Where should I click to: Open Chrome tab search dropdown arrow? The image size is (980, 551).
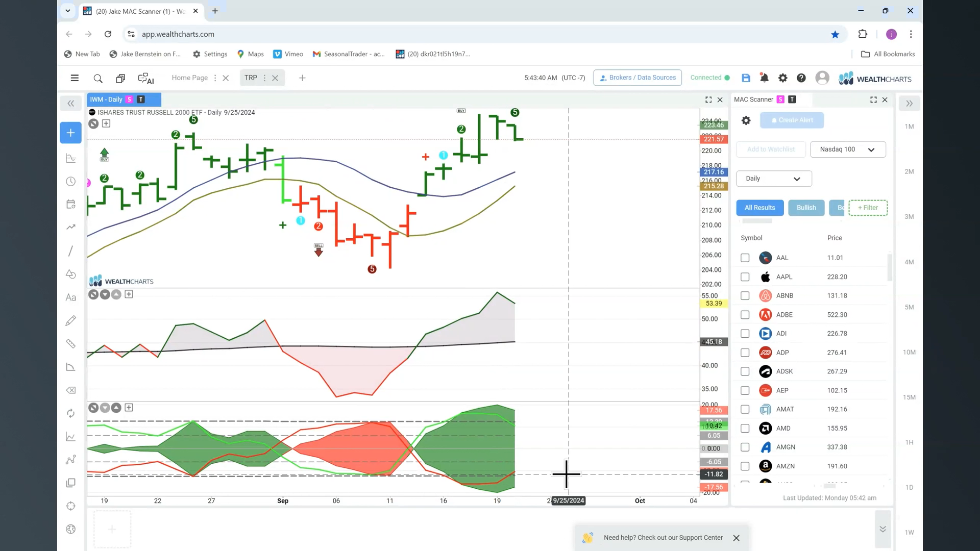point(67,11)
